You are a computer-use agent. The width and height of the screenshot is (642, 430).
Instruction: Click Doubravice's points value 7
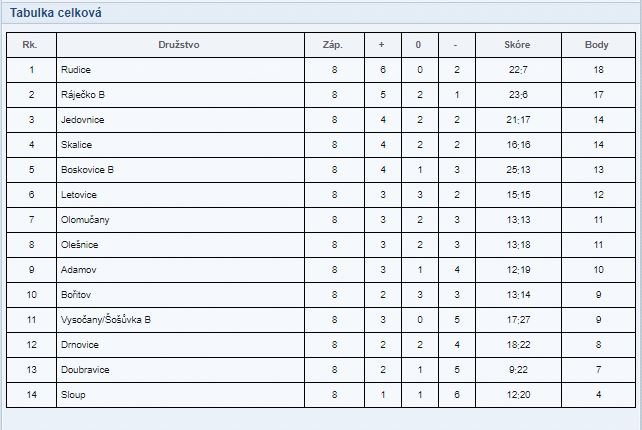[599, 369]
